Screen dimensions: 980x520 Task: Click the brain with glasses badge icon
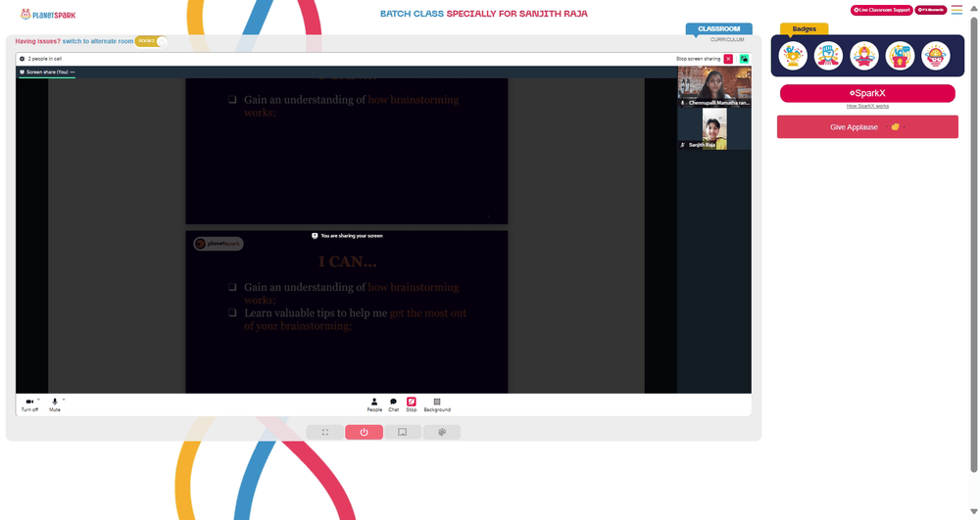[x=936, y=56]
